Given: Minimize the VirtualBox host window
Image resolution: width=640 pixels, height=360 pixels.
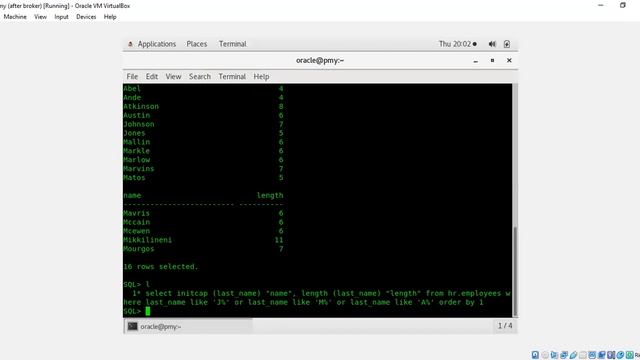Looking at the screenshot, I should tap(601, 5).
